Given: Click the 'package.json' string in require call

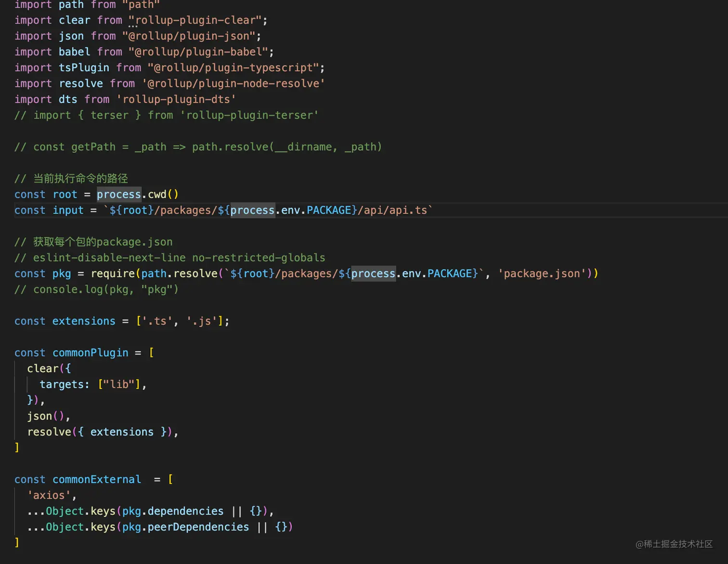Looking at the screenshot, I should coord(542,274).
